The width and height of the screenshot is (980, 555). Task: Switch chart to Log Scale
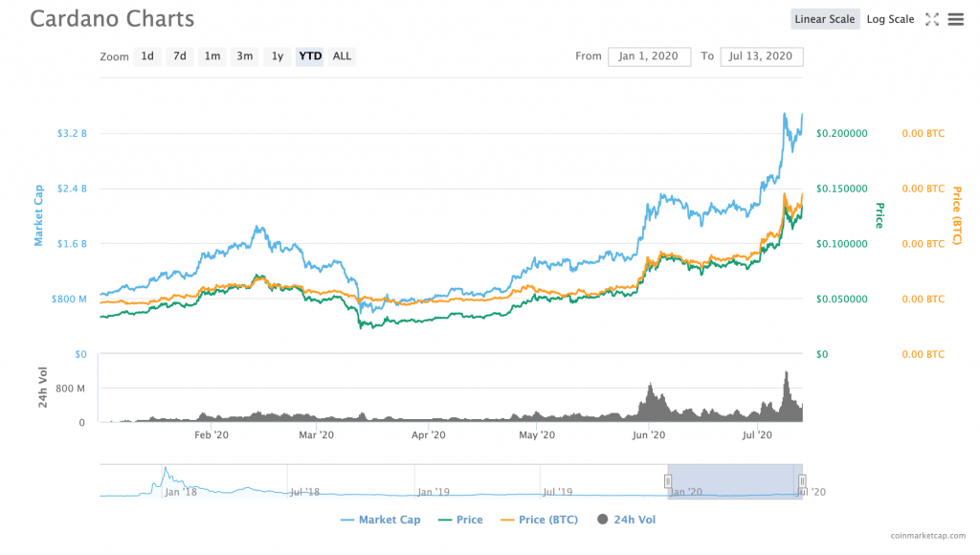coord(890,19)
